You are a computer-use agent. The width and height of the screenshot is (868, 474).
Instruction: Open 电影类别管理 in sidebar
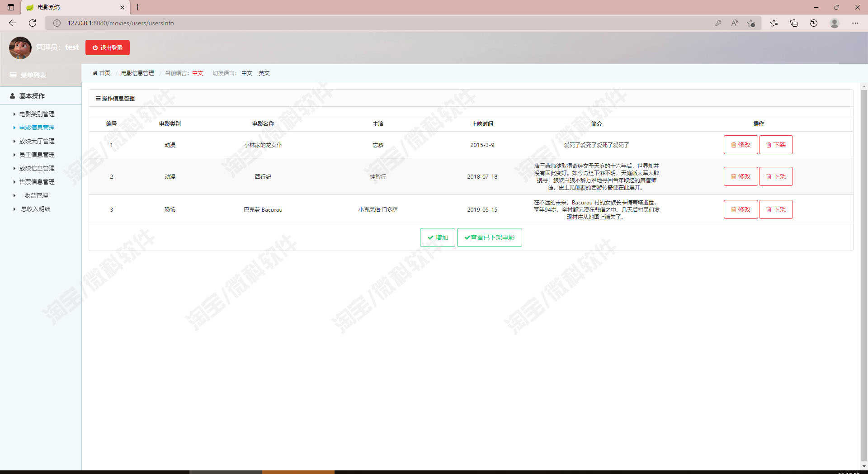click(x=37, y=114)
